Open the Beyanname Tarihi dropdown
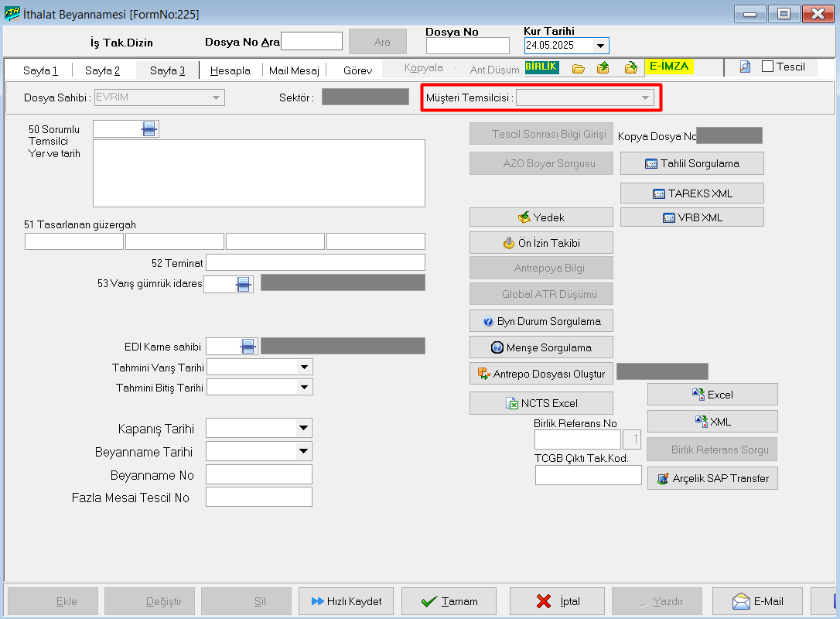Viewport: 840px width, 619px height. pyautogui.click(x=303, y=452)
